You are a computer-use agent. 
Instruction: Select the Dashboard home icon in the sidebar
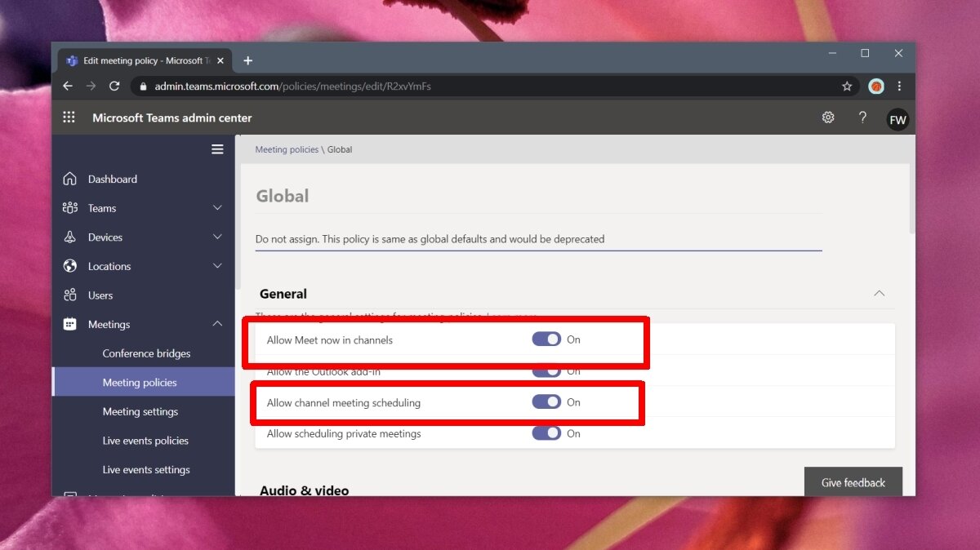(x=70, y=178)
